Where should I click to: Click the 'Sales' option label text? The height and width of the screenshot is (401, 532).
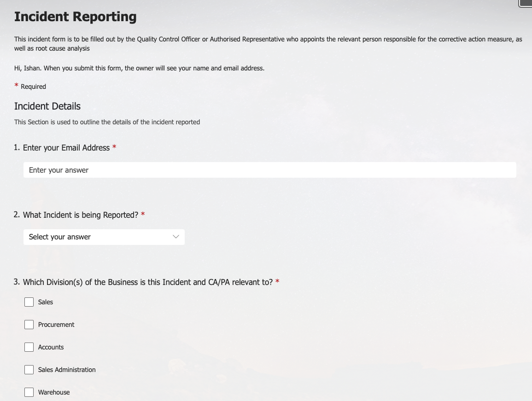point(46,302)
